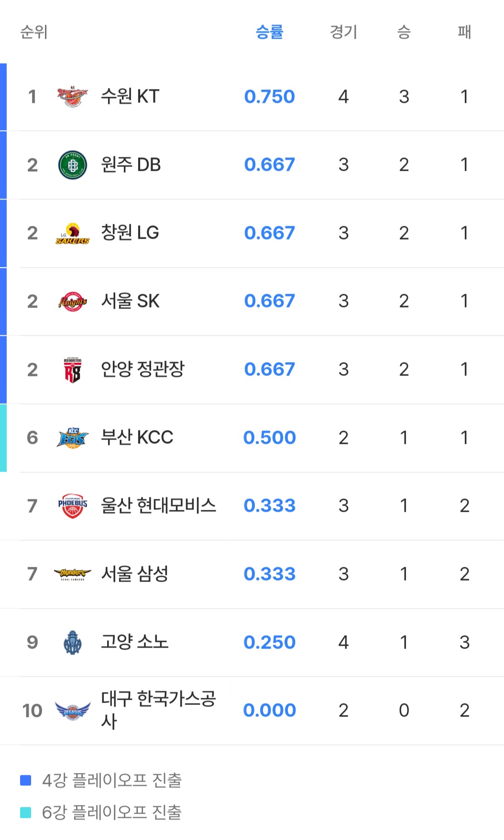Click the 대구 한국가스공사 Pegasus logo
Image resolution: width=504 pixels, height=840 pixels.
[x=73, y=711]
